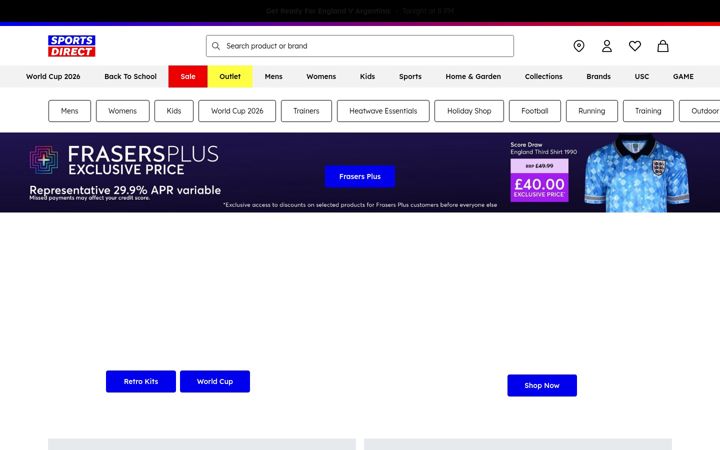Open the account profile icon

pos(607,46)
